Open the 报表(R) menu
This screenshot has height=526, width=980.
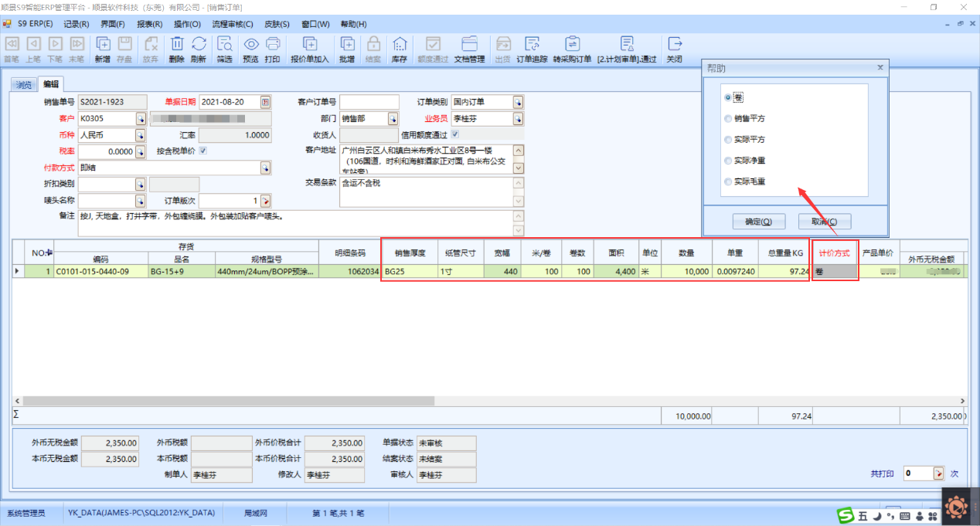coord(149,24)
